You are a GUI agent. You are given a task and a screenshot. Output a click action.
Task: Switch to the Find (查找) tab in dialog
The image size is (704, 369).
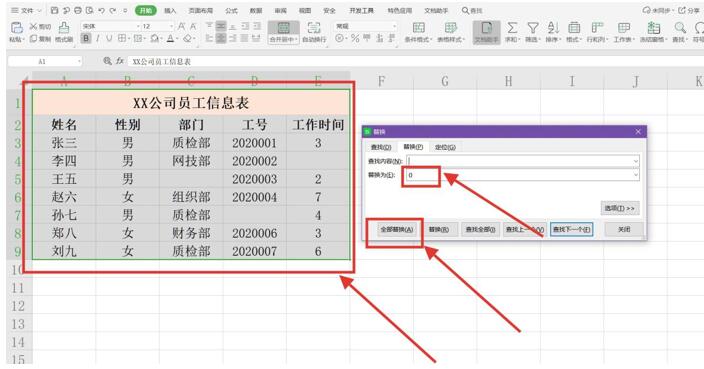click(381, 147)
